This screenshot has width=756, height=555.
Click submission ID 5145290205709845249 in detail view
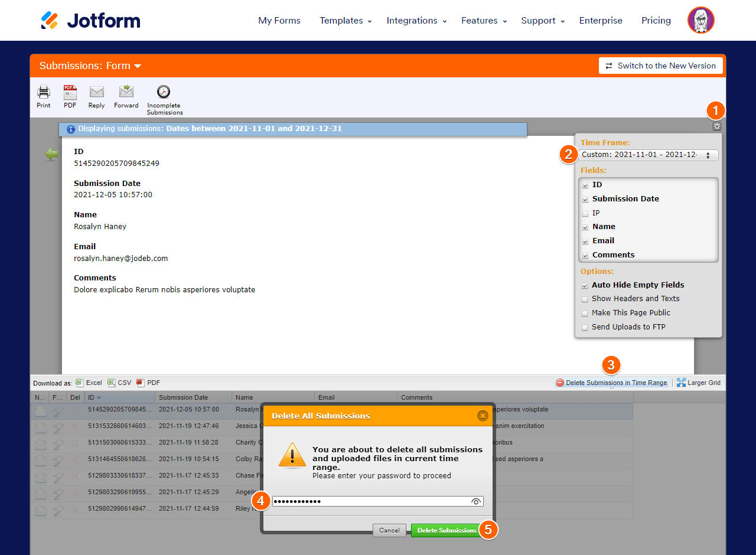116,163
